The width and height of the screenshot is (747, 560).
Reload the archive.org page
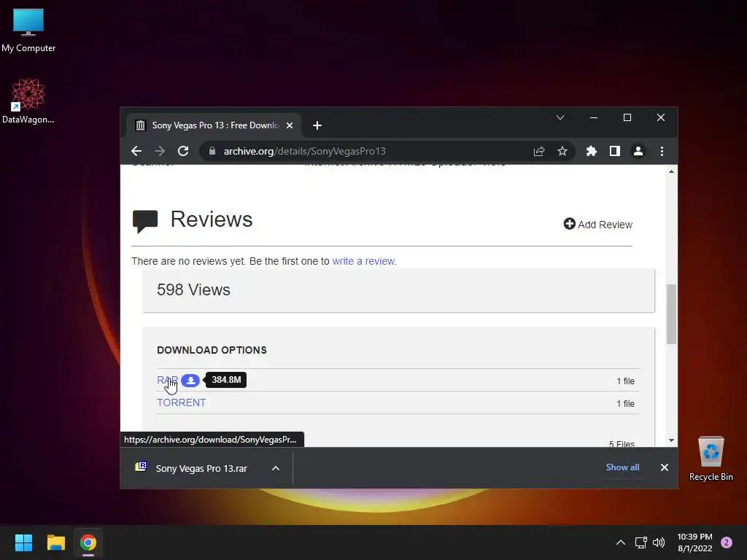pos(183,151)
